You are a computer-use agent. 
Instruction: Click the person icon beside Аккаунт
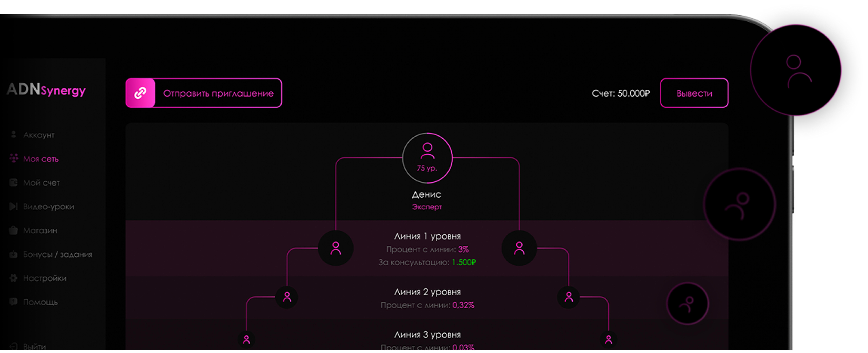point(13,135)
